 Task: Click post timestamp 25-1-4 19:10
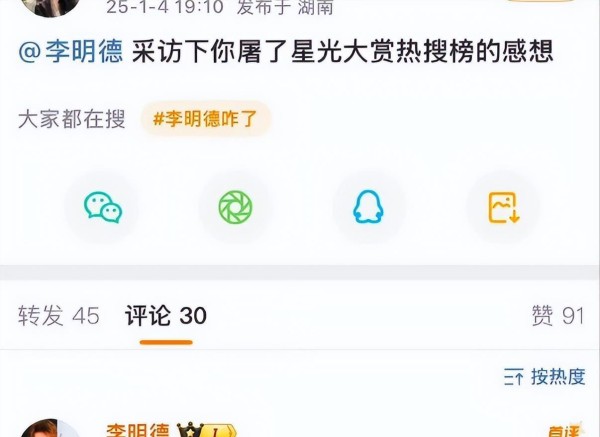[165, 7]
